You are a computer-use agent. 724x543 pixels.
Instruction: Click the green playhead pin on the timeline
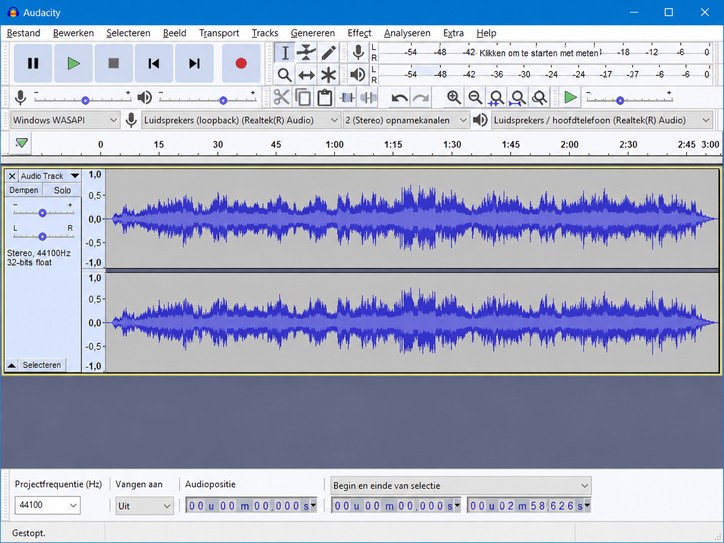[x=21, y=143]
